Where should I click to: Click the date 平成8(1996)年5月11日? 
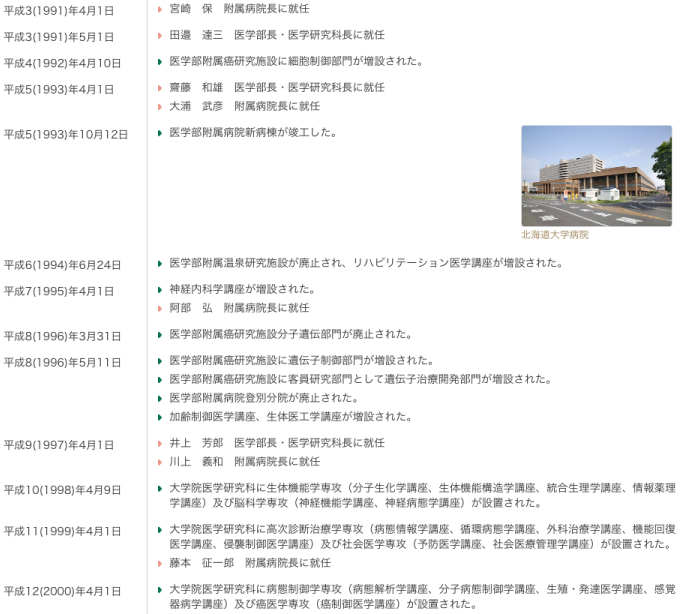tap(63, 362)
